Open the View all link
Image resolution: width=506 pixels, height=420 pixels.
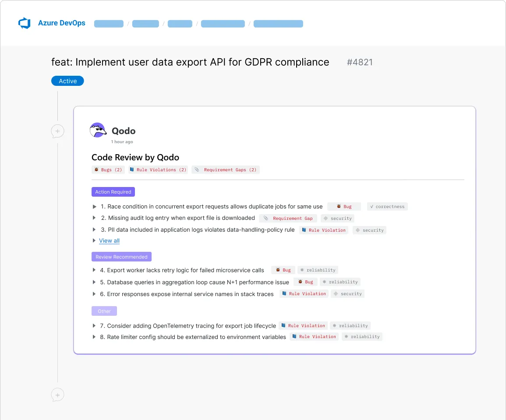click(109, 241)
